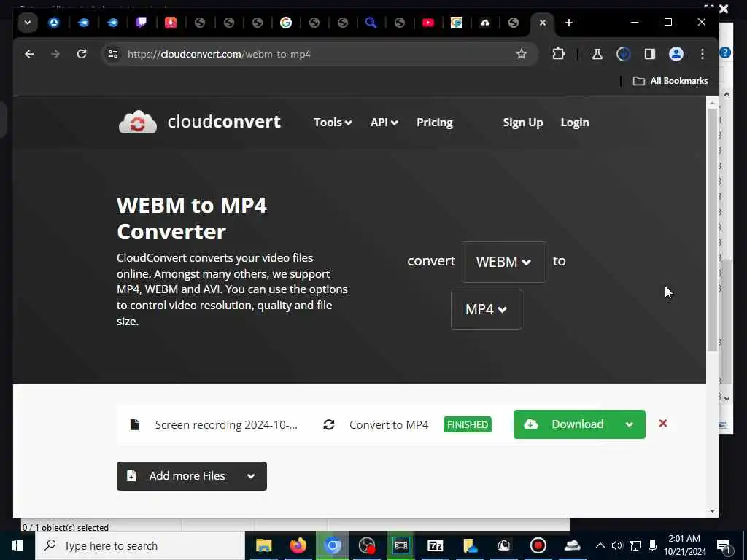
Task: Bookmark this page with star icon
Action: (x=521, y=54)
